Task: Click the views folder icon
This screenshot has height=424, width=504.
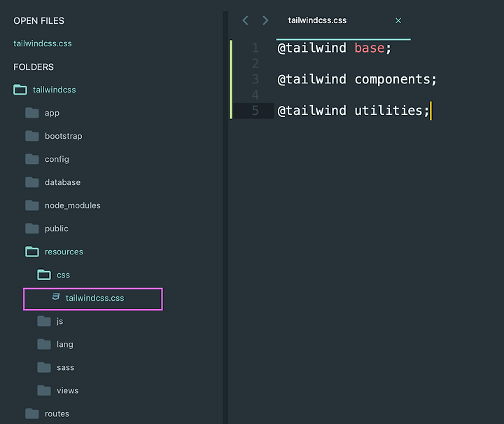Action: (44, 390)
